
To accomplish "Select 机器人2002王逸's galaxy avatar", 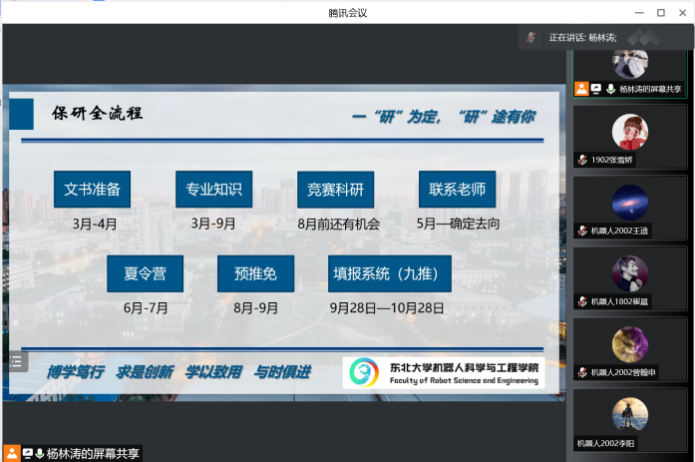I will [629, 202].
